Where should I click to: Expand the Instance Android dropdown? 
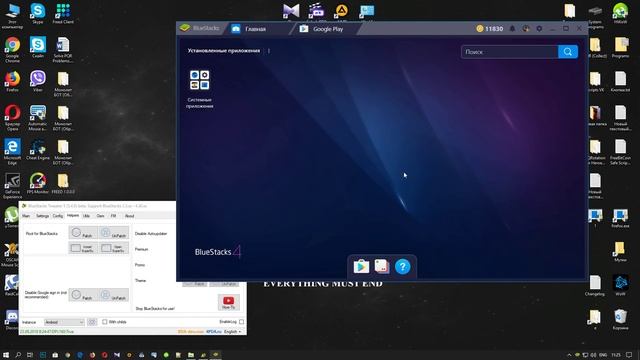point(64,322)
